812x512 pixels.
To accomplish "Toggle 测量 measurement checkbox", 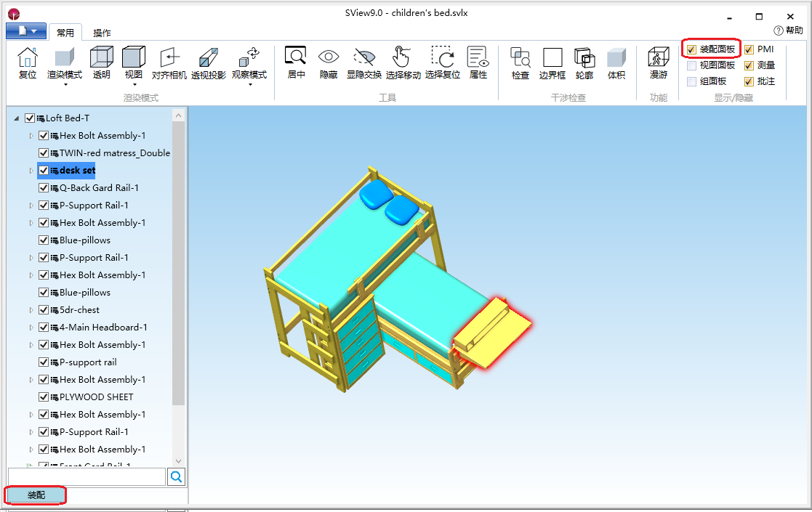I will (749, 65).
